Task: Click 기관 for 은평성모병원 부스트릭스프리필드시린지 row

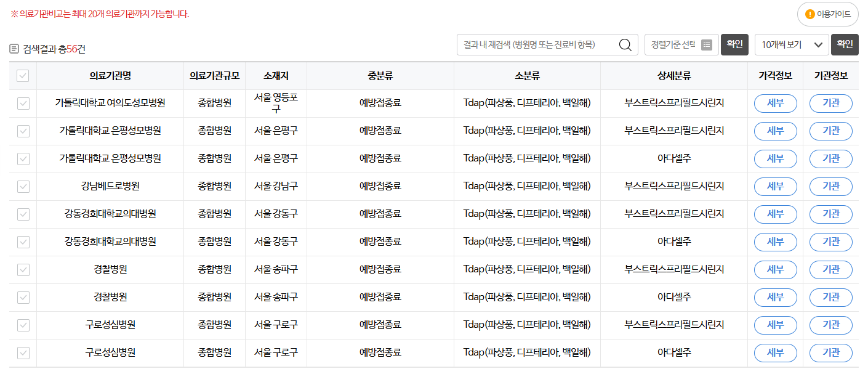Action: coord(830,131)
